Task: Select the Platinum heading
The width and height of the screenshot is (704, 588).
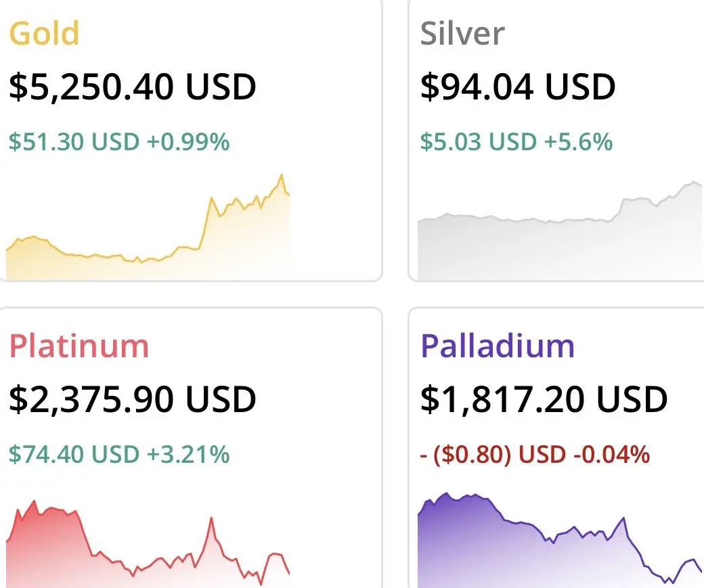Action: 79,346
